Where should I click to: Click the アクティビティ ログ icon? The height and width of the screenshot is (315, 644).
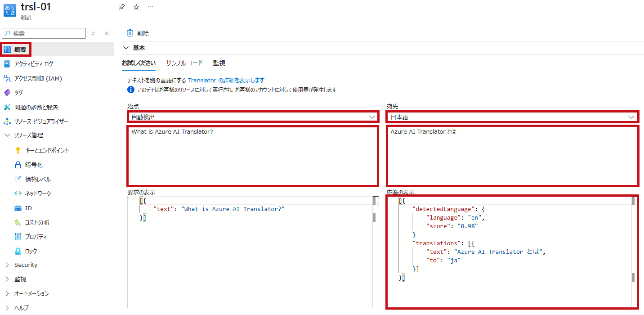(7, 64)
